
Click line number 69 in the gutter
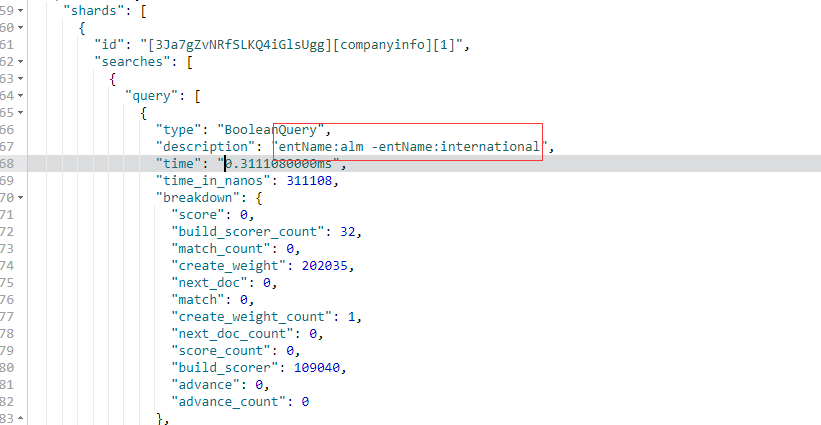[x=6, y=181]
